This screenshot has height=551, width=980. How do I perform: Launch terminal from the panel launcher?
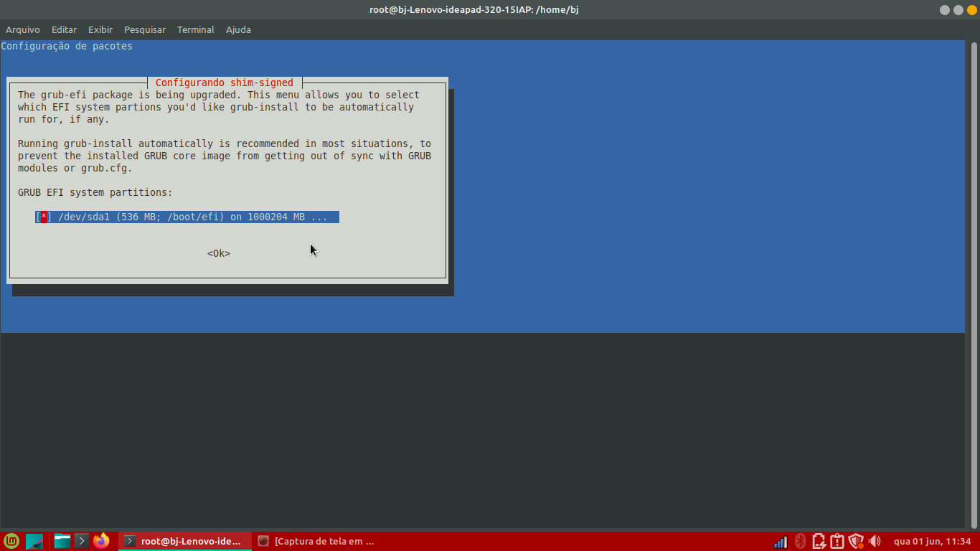(x=82, y=541)
